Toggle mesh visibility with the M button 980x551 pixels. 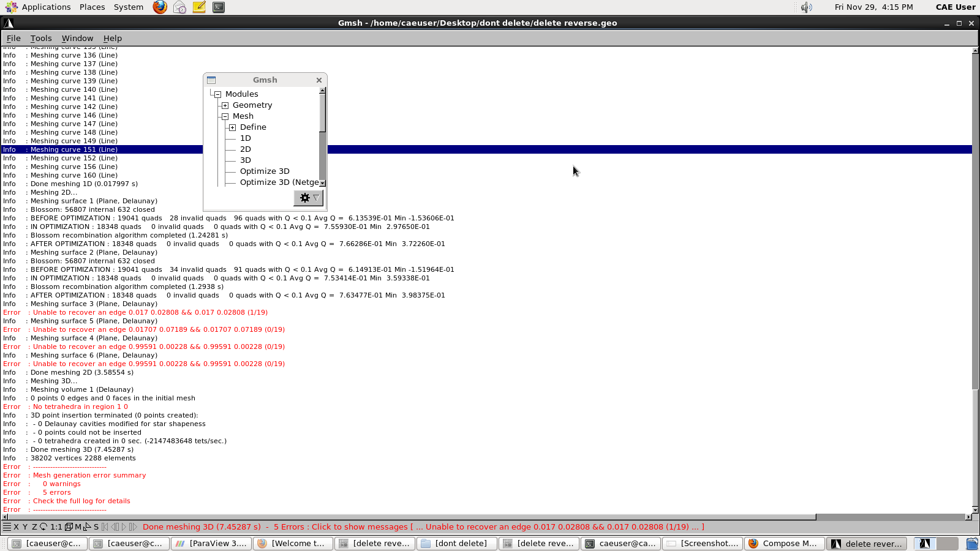[78, 527]
